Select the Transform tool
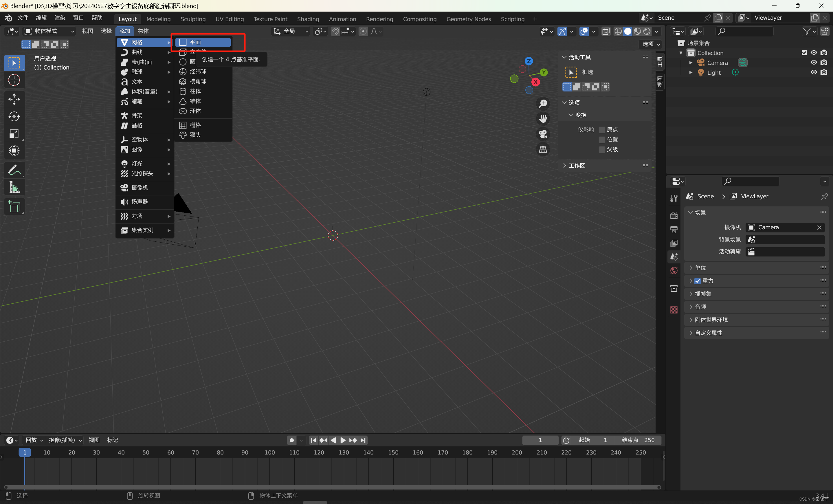833x504 pixels. click(14, 151)
